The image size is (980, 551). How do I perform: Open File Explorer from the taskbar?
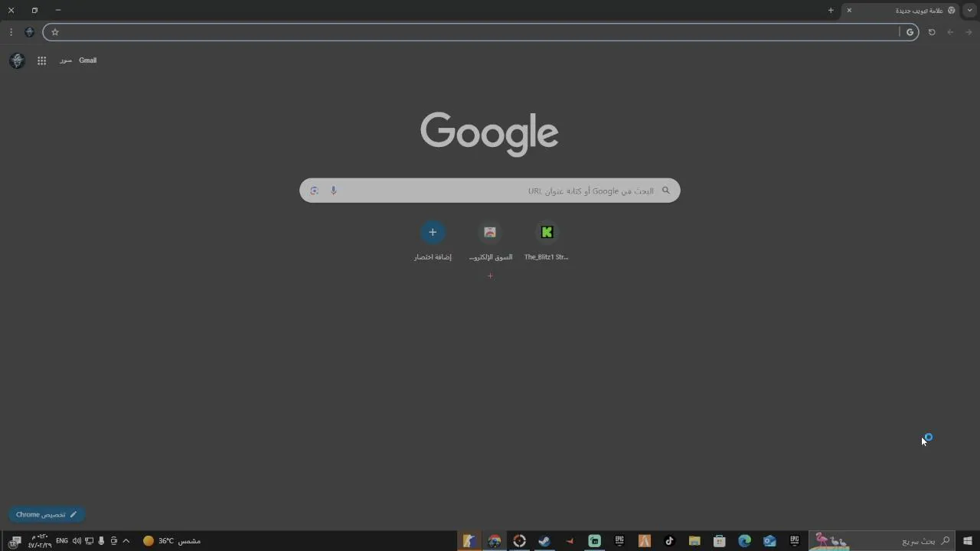tap(694, 541)
